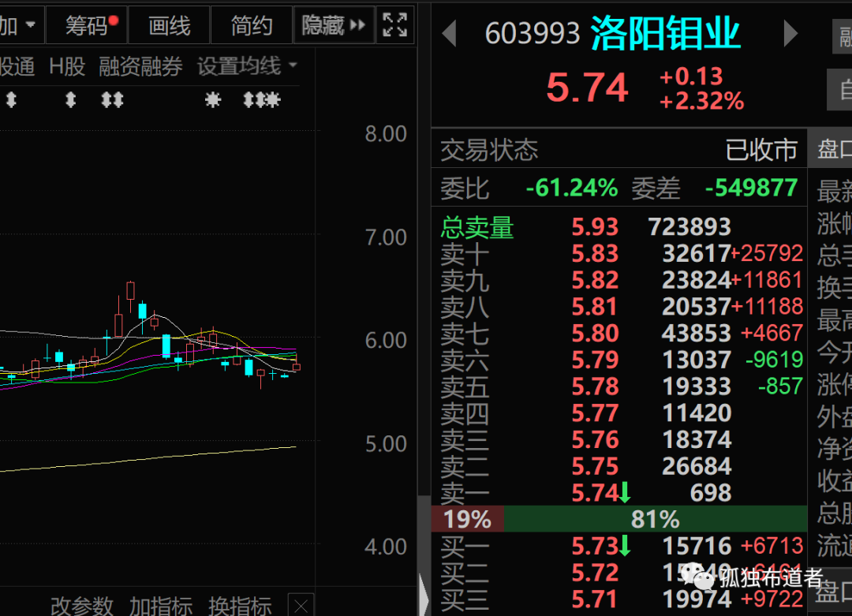852x616 pixels.
Task: Select the 买三 row at 5.71
Action: point(621,599)
